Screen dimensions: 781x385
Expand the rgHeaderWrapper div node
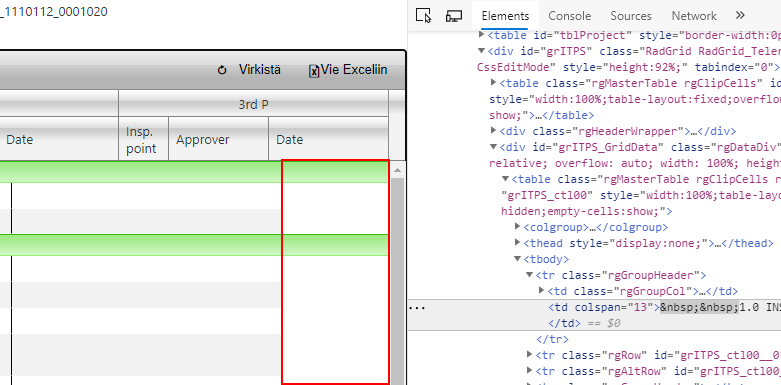pos(494,131)
